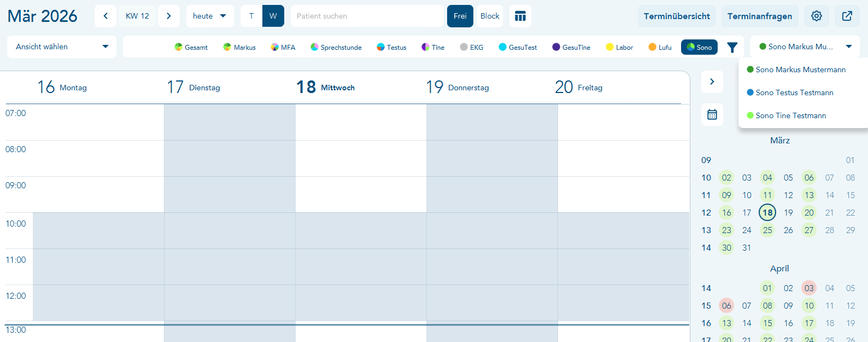Click the Patient suchen search field
This screenshot has height=342, width=868.
(x=367, y=16)
